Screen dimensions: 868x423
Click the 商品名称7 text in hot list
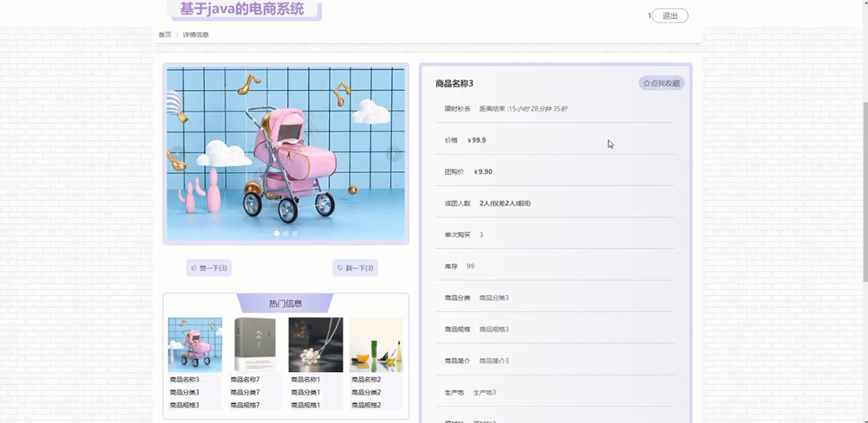(245, 380)
